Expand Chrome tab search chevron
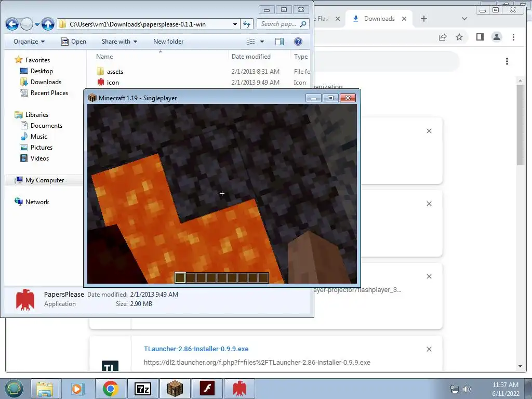The width and height of the screenshot is (532, 399). 464,19
